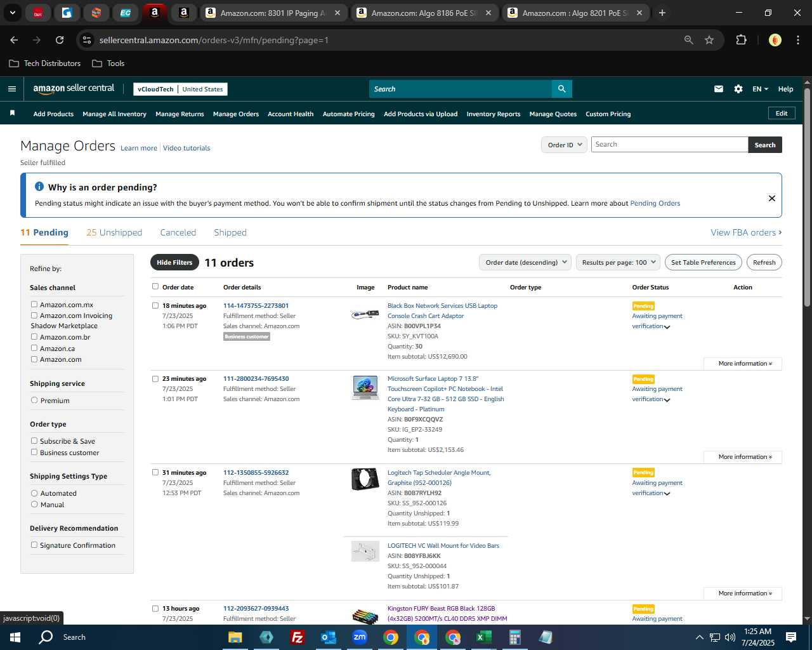Switch to the 25 Unshipped tab
812x650 pixels.
tap(114, 232)
